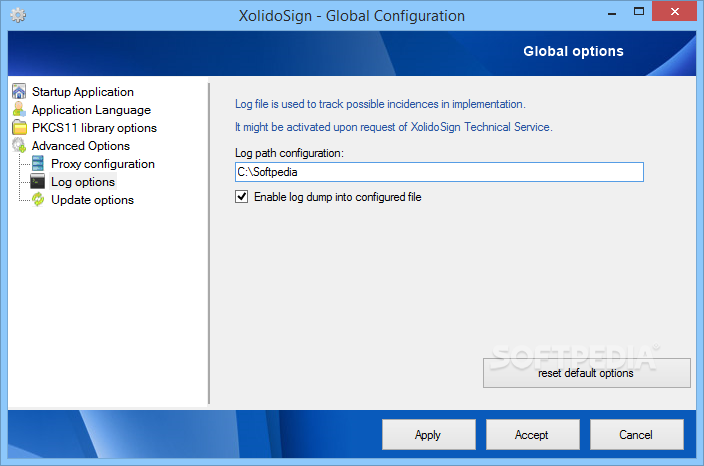Viewport: 704px width, 466px height.
Task: Open PKCS11 library options
Action: click(94, 128)
